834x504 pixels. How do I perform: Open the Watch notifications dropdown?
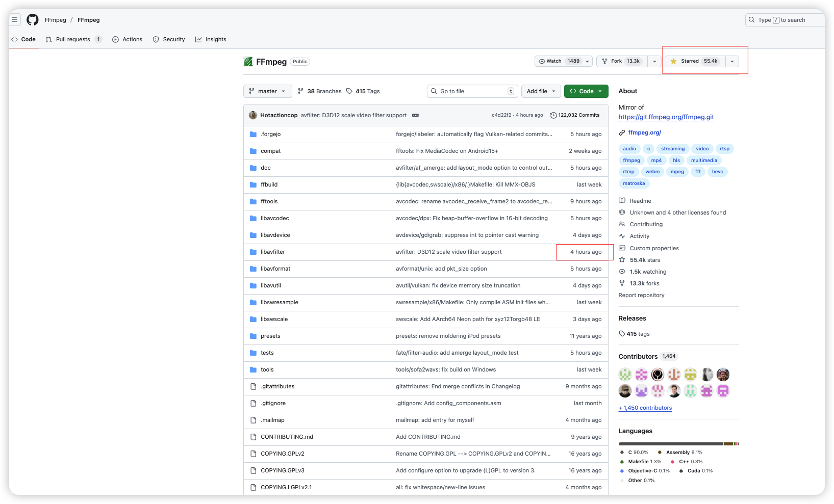click(564, 61)
